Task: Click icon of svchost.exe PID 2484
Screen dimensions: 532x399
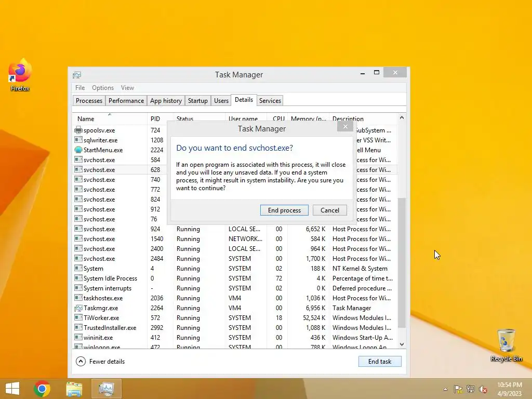Action: (78, 259)
